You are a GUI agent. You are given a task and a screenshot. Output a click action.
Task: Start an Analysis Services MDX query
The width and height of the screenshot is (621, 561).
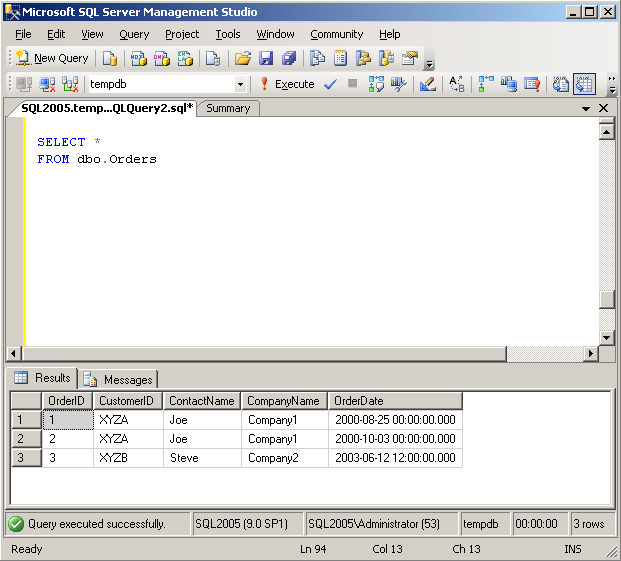[x=139, y=58]
